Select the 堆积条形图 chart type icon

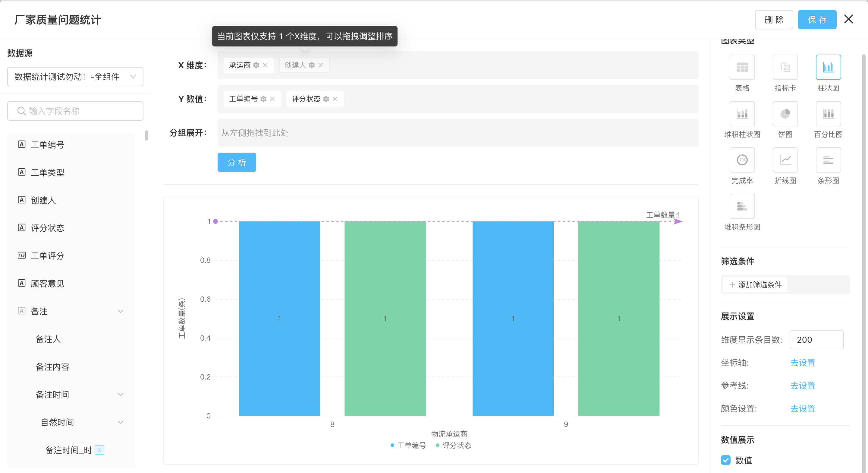(x=742, y=206)
